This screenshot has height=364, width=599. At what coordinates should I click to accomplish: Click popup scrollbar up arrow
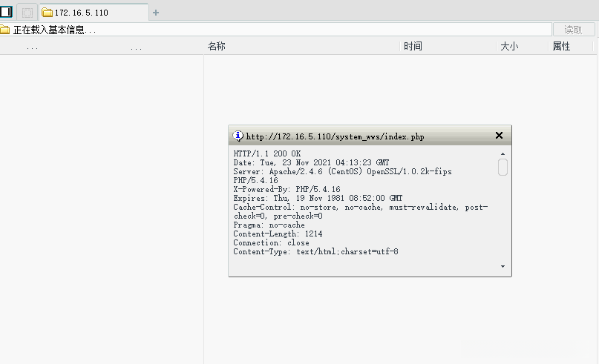(x=503, y=153)
